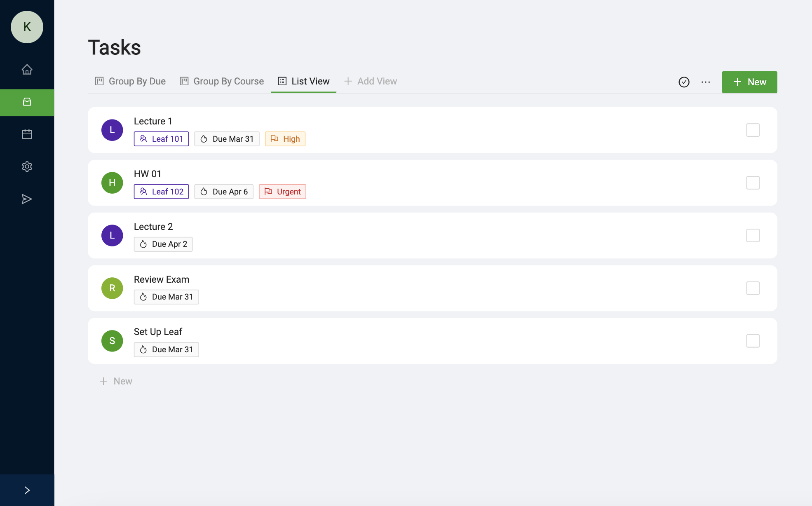The width and height of the screenshot is (812, 506).
Task: Click the New row below task list
Action: coord(116,381)
